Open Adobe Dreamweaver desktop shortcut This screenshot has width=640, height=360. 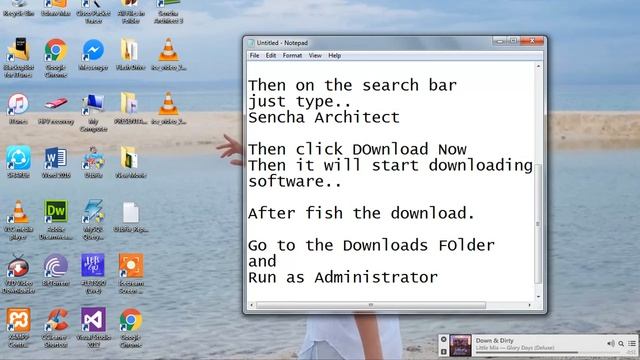point(56,220)
